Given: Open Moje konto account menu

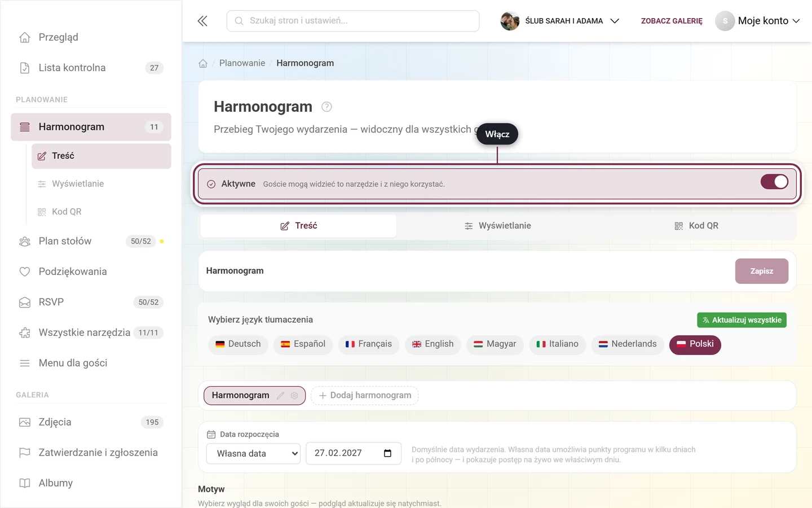Looking at the screenshot, I should tap(758, 21).
